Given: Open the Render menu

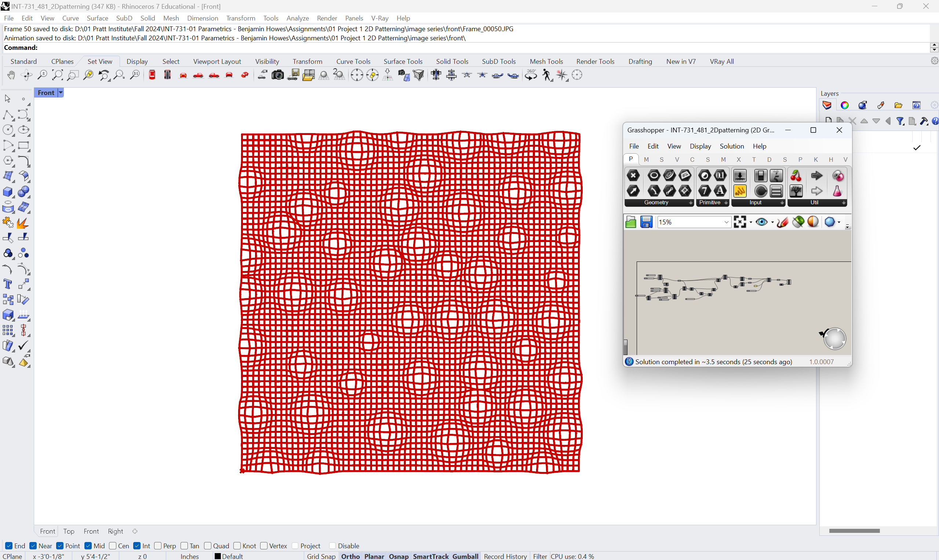Looking at the screenshot, I should (x=327, y=18).
